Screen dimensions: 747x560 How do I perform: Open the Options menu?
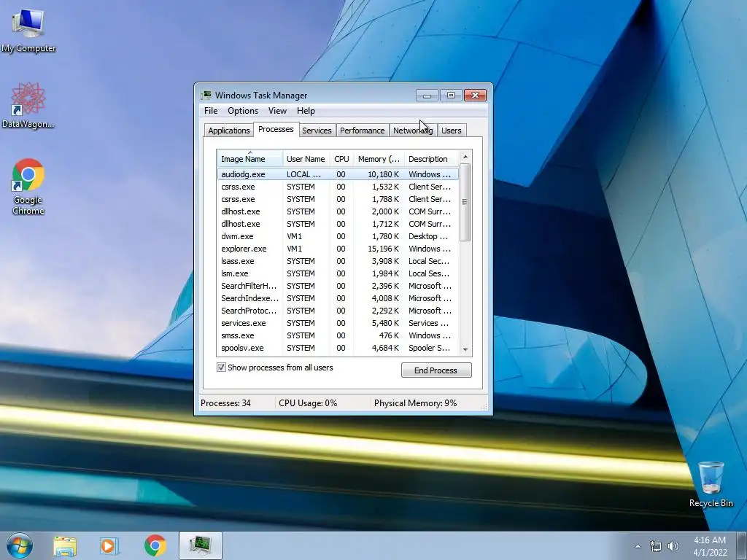tap(243, 111)
